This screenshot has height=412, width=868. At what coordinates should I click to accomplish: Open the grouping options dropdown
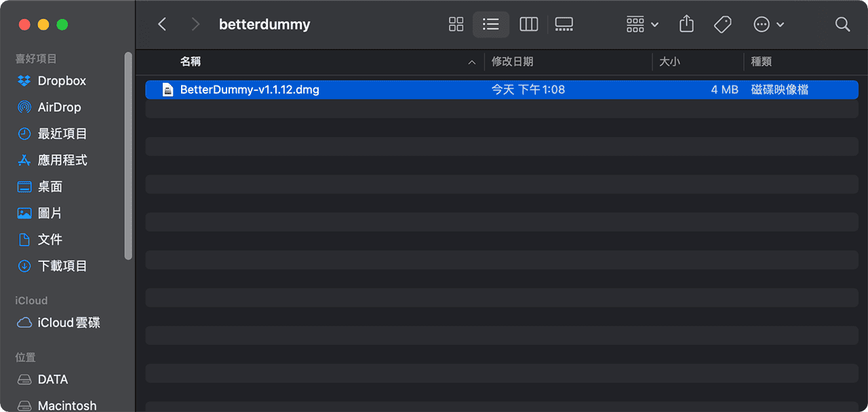(x=641, y=24)
